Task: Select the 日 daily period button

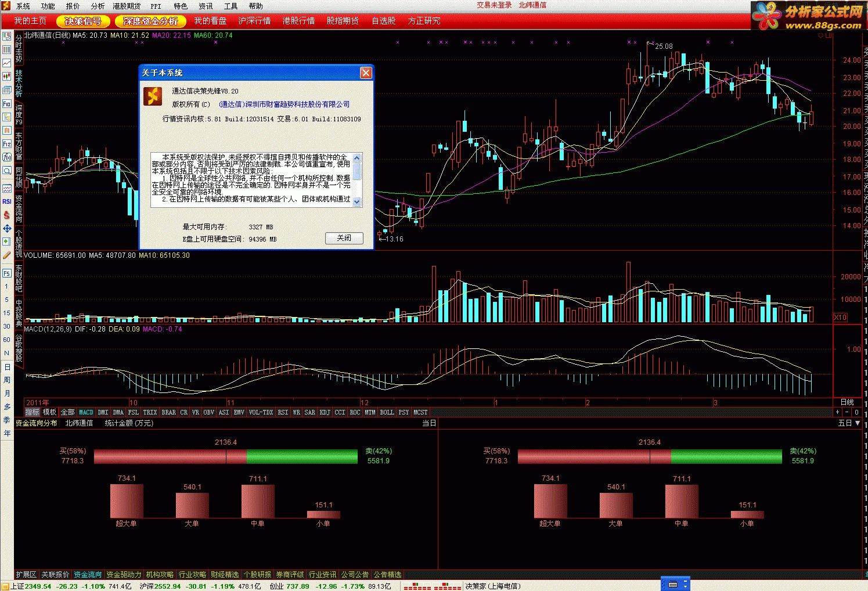Action: (x=7, y=367)
